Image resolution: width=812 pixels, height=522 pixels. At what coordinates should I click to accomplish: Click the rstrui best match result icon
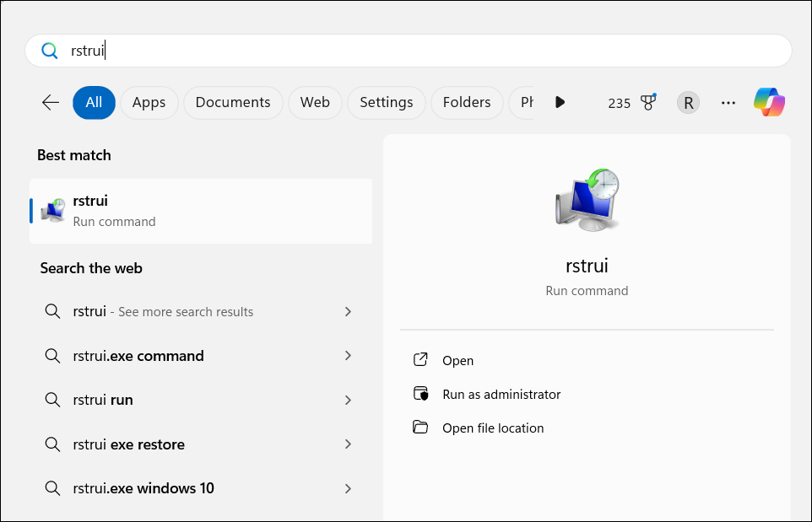coord(53,211)
